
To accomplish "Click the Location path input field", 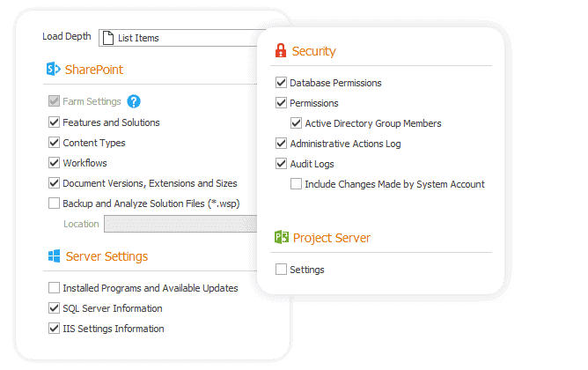I will point(180,224).
